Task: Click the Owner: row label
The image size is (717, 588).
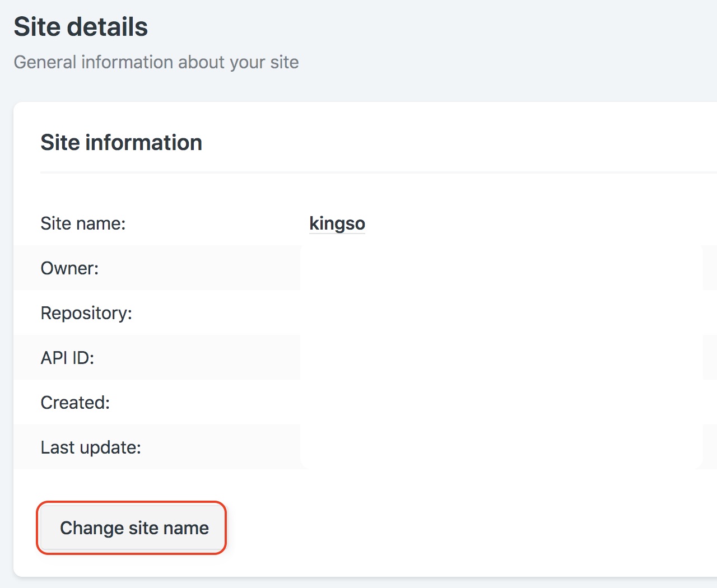Action: point(69,268)
